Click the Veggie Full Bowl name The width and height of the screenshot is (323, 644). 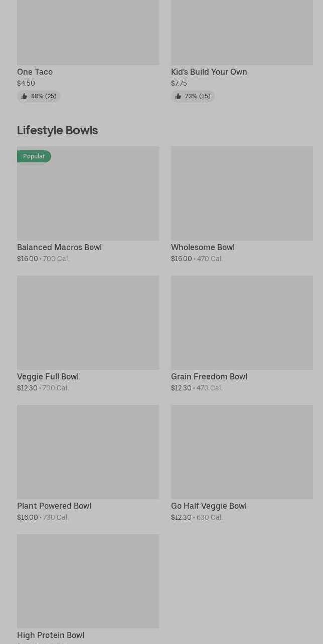(48, 376)
